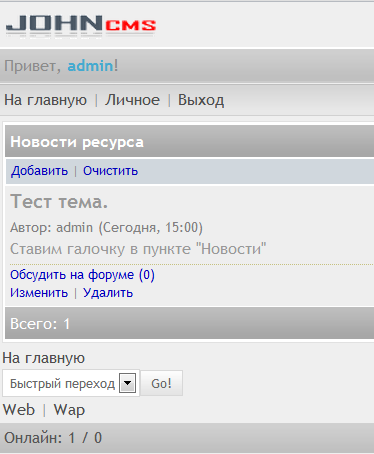Click the Новости ресурса section header
The image size is (374, 454).
[189, 142]
